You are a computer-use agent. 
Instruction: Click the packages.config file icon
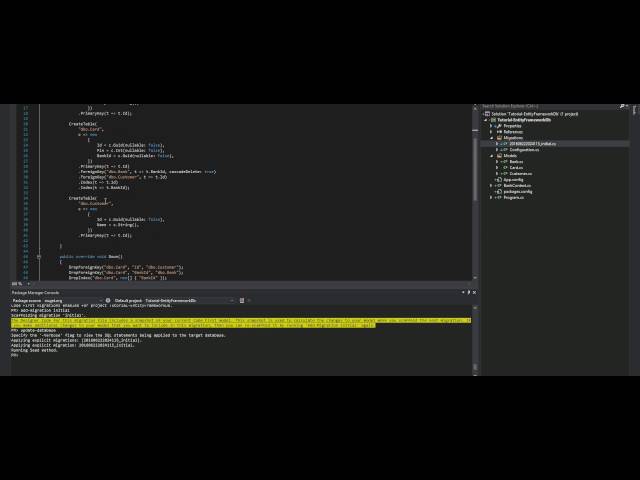coord(498,191)
